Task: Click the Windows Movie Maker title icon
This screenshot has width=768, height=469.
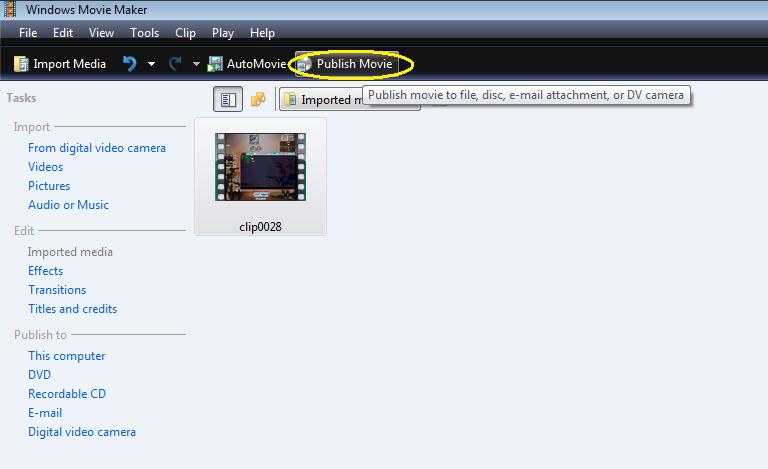Action: coord(11,9)
